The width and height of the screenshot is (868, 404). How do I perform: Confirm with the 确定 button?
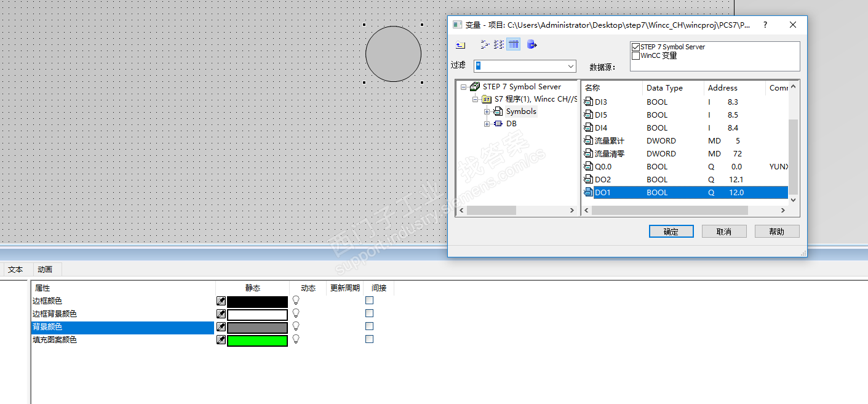(671, 232)
